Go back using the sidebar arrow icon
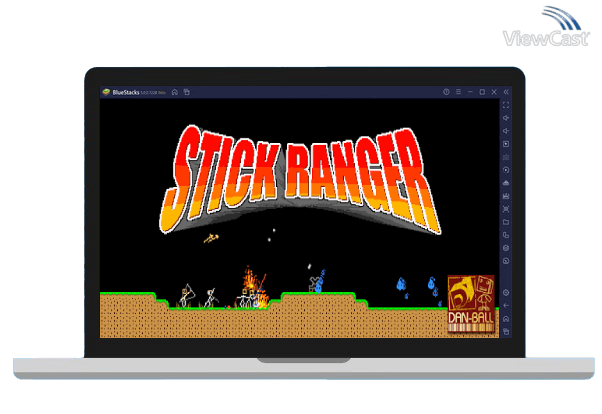This screenshot has width=602, height=414. (506, 306)
